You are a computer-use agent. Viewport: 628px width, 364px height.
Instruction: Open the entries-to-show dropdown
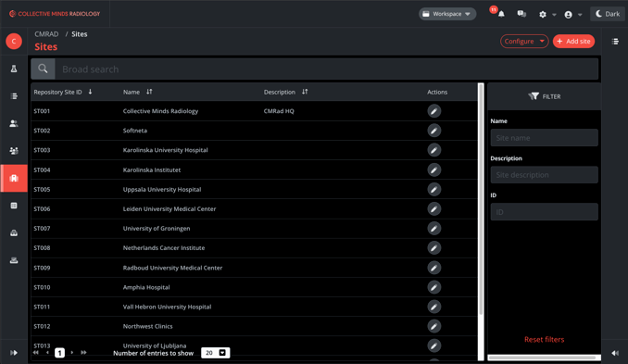tap(216, 353)
